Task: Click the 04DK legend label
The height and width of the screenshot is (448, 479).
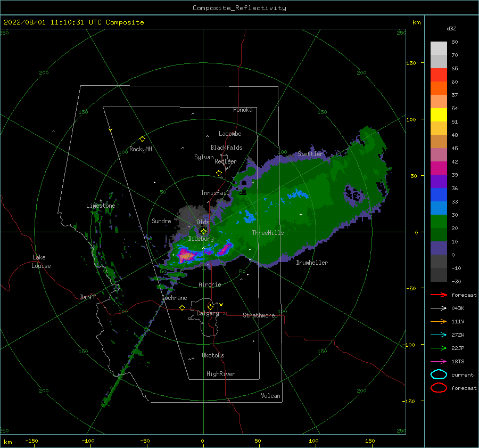Action: pyautogui.click(x=458, y=308)
